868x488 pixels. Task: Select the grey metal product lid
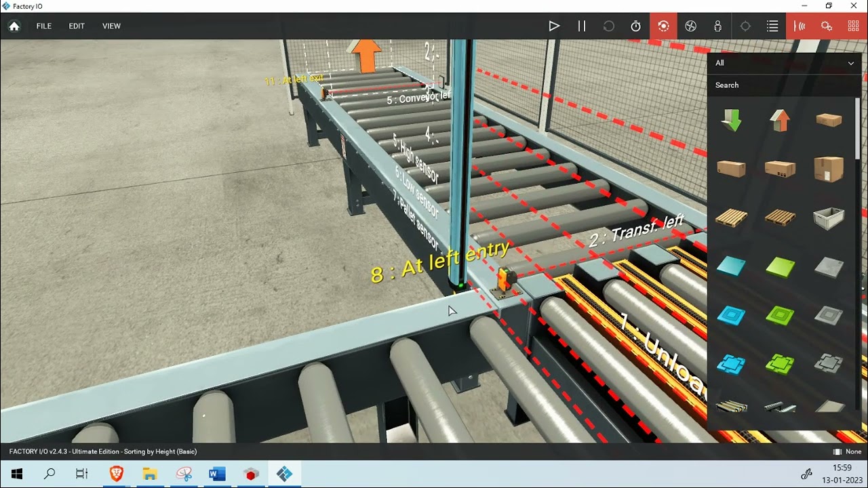[829, 364]
